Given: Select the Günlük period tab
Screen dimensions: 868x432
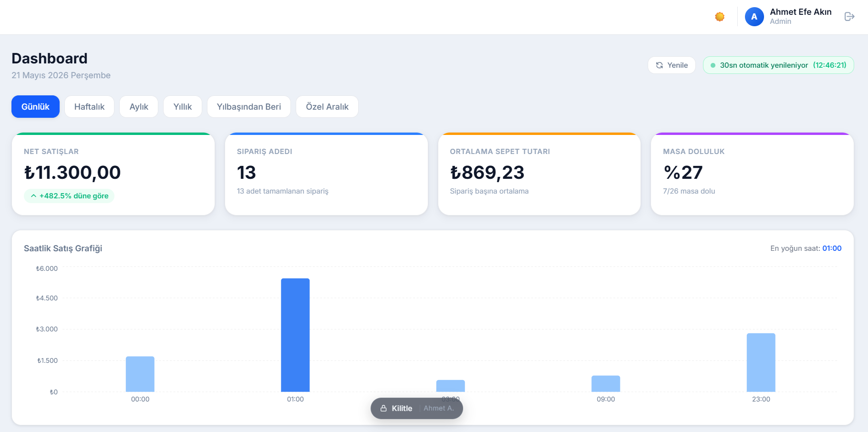Looking at the screenshot, I should (35, 106).
